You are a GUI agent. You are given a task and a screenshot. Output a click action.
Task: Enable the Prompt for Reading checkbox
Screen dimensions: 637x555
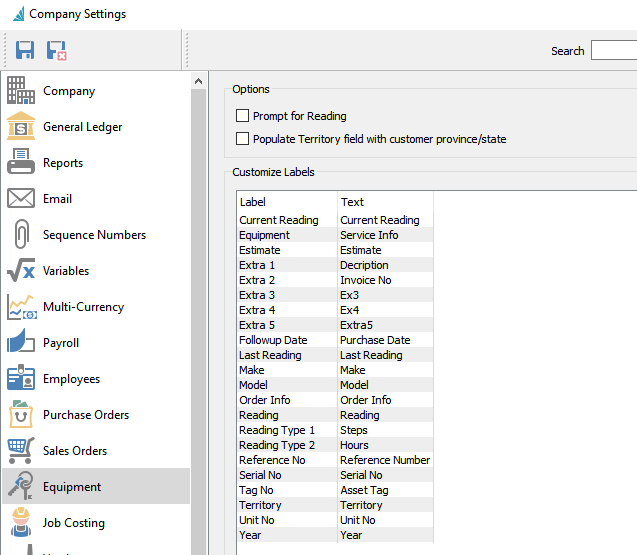coord(242,116)
